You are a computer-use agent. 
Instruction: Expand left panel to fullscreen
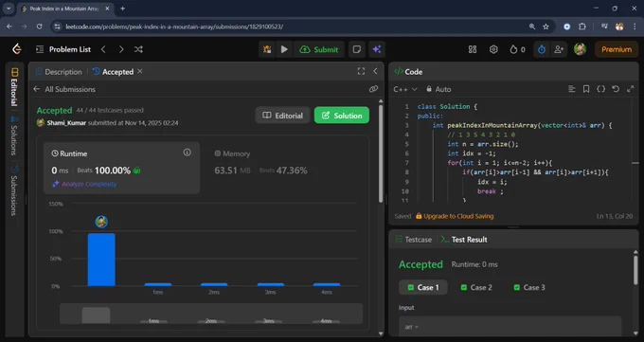point(361,71)
